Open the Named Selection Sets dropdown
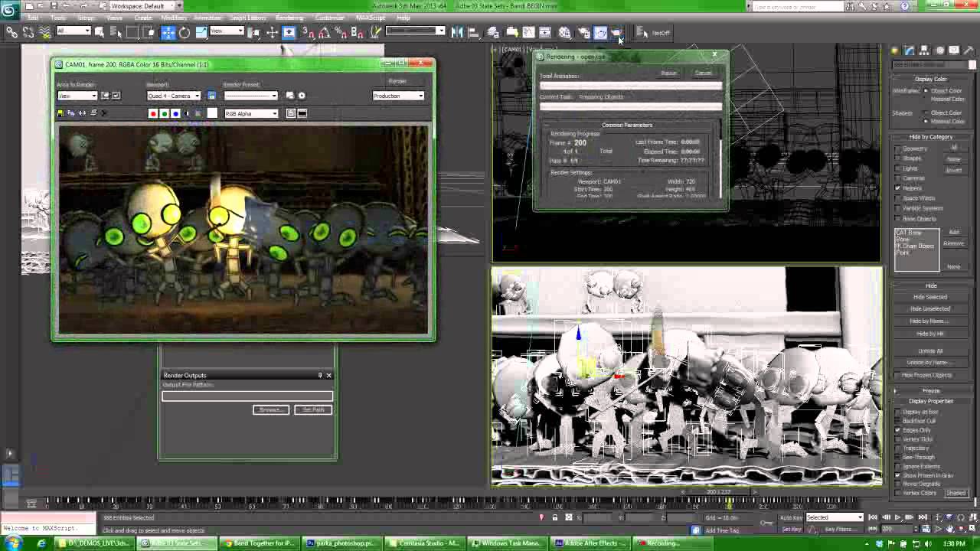Screen dimensions: 980x551 point(415,31)
